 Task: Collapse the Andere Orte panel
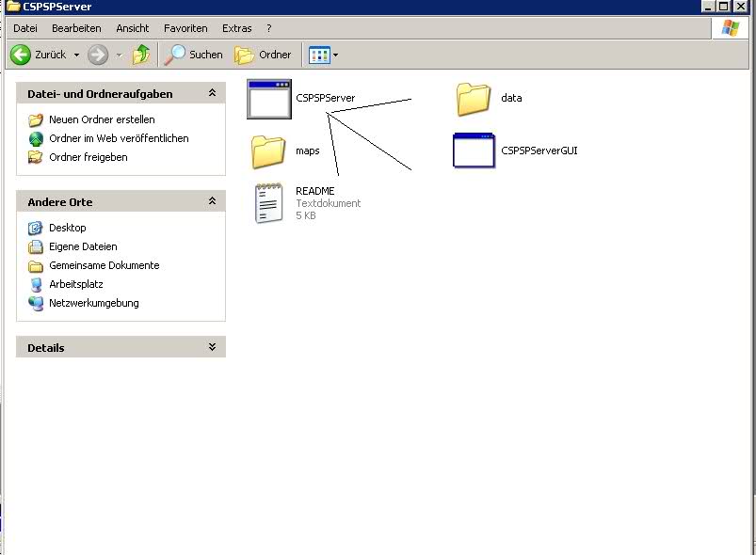(x=212, y=201)
